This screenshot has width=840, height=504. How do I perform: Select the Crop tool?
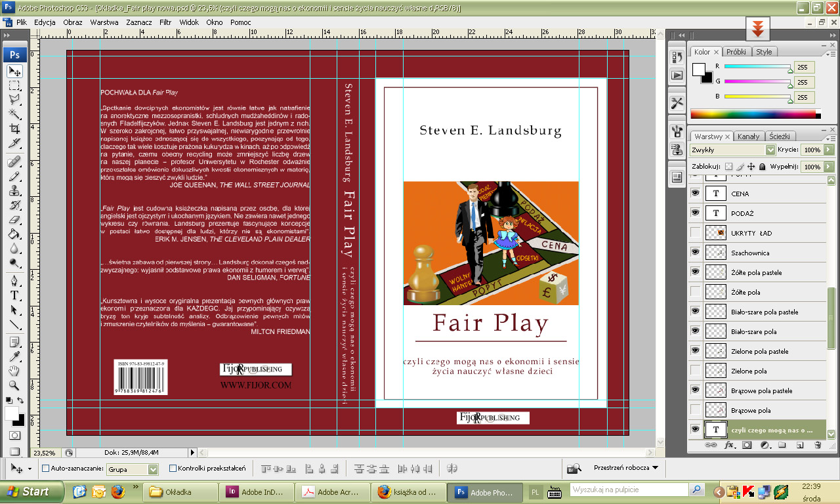(x=14, y=129)
